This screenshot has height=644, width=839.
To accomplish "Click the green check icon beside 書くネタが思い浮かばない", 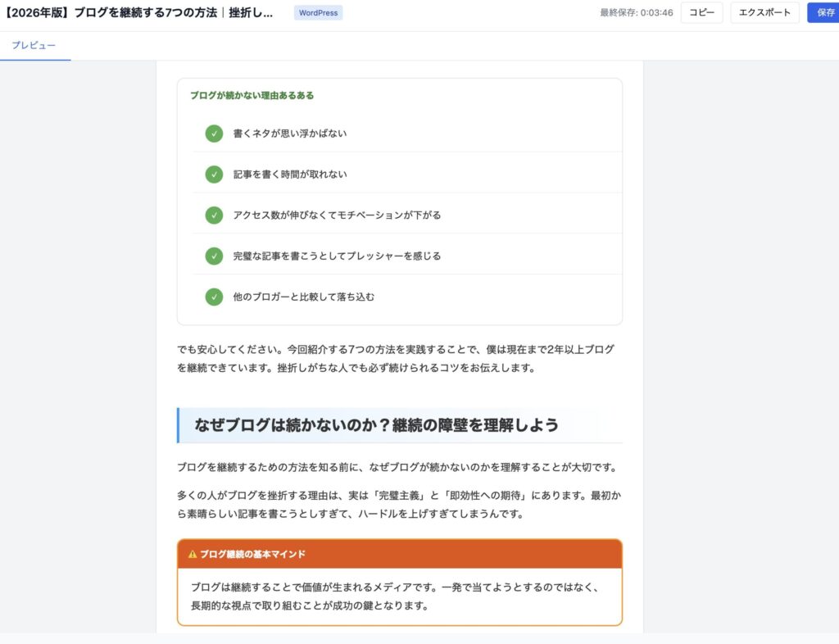I will point(214,133).
